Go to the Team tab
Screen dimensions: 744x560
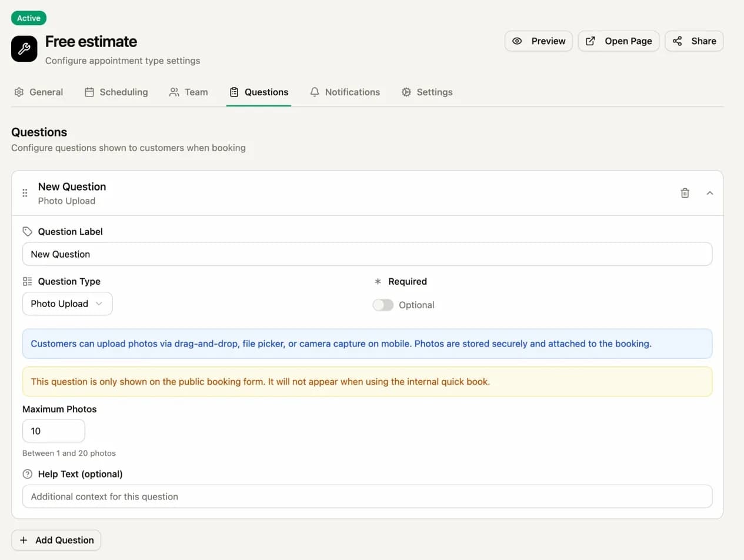pos(189,92)
